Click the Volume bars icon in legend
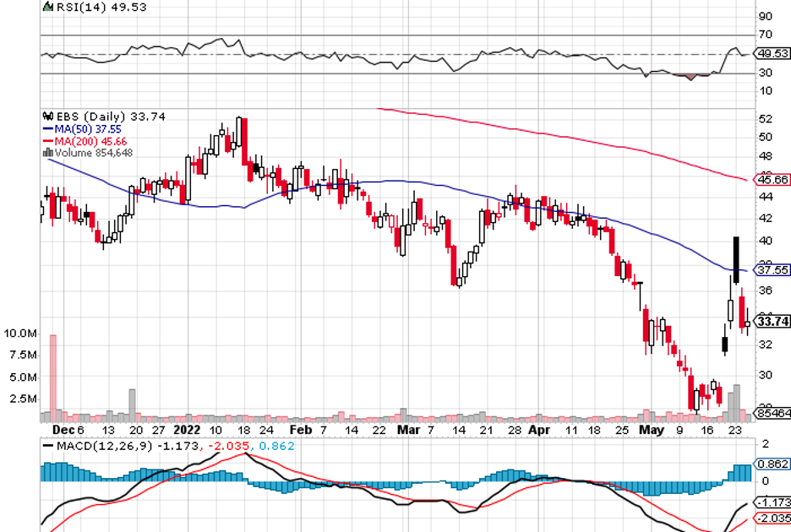791x532 pixels. (47, 153)
